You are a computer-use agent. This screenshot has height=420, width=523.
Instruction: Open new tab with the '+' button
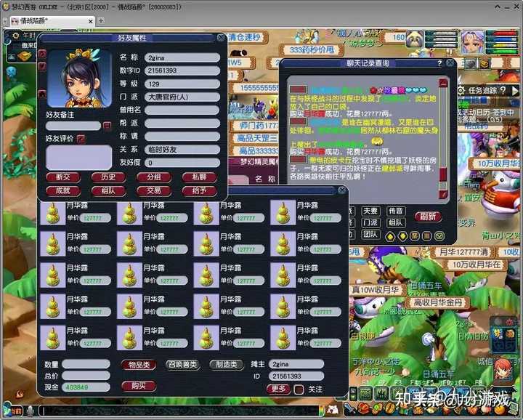(101, 20)
